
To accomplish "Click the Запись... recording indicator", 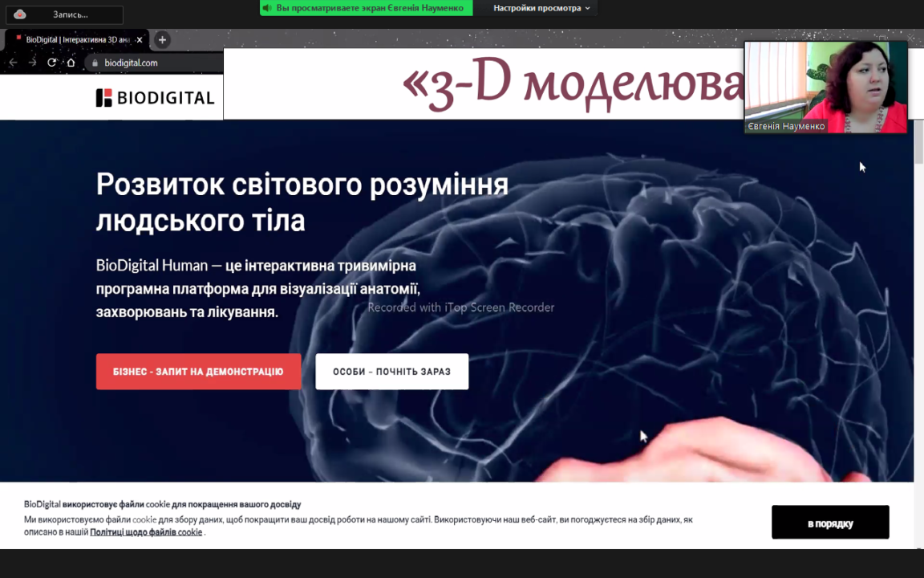I will pos(65,14).
